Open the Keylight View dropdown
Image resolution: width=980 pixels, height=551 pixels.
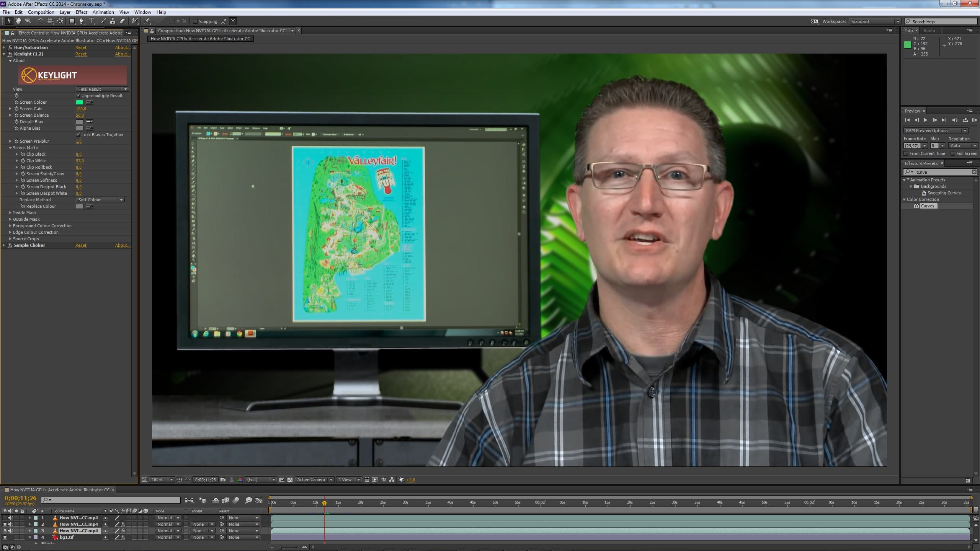102,89
